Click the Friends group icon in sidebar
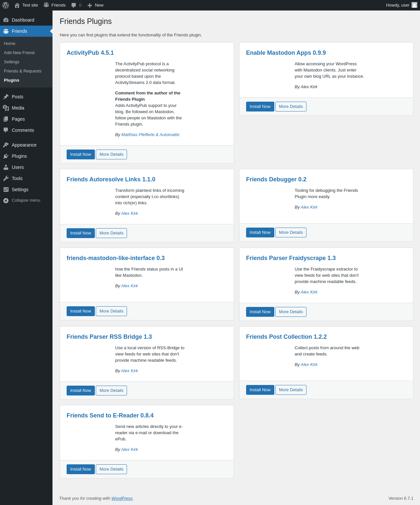The image size is (420, 505). 6,31
